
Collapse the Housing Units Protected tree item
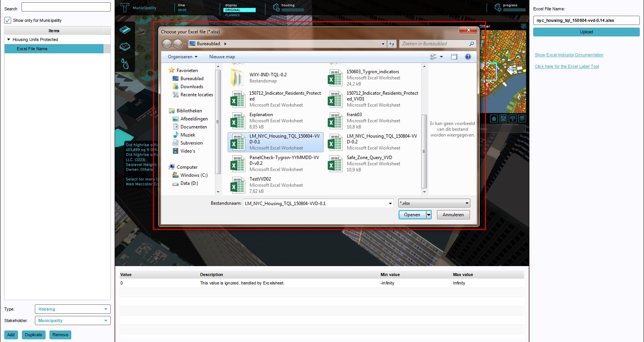8,39
